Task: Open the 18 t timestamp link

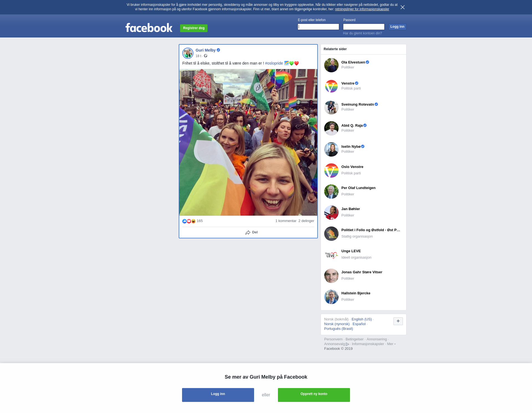Action: tap(198, 56)
